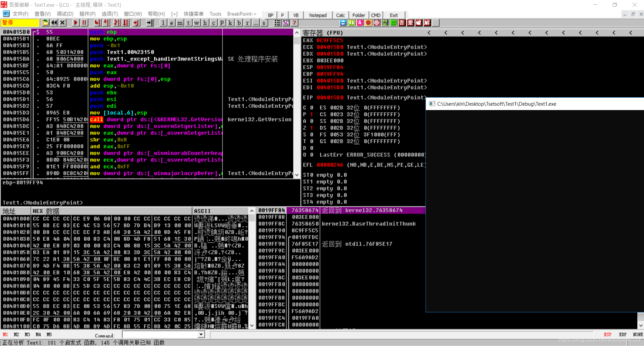Image resolution: width=644 pixels, height=346 pixels.
Task: Open the 调试(D) menu
Action: (65, 14)
